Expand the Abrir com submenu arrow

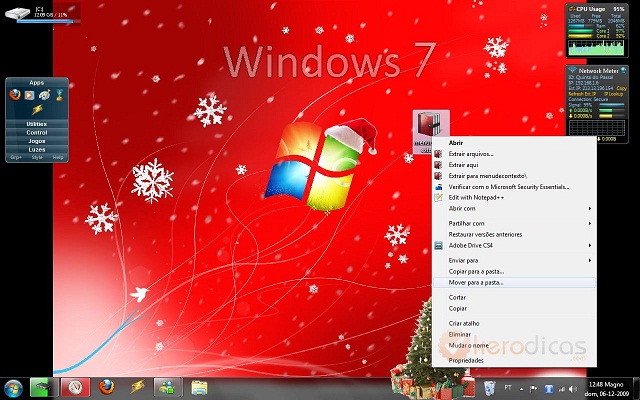[589, 209]
